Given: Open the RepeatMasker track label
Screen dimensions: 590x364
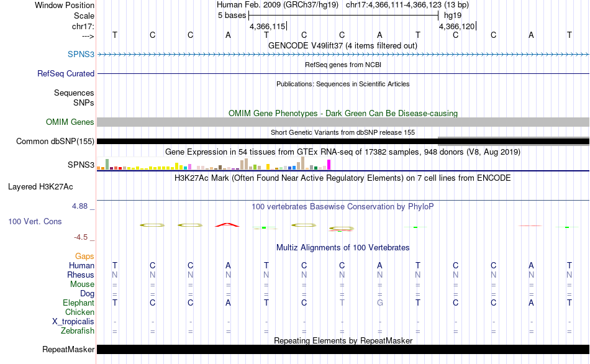Looking at the screenshot, I should click(x=68, y=349).
